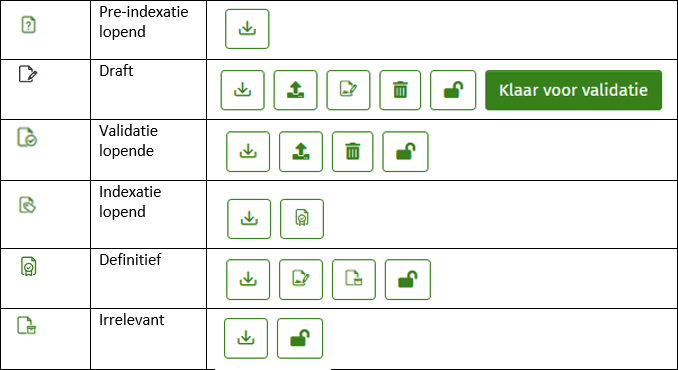Screen dimensions: 678x370
Task: Click upload icon in Validatie lopende row
Action: (x=301, y=151)
